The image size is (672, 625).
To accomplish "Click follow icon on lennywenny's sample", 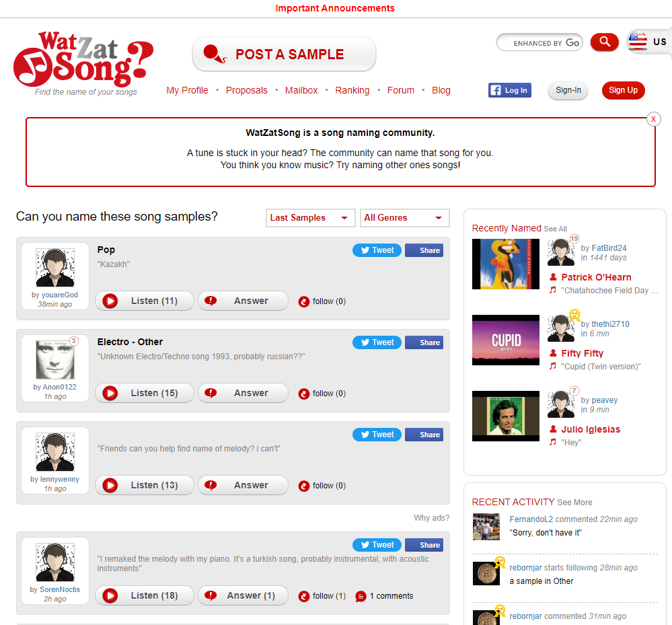I will click(x=304, y=486).
